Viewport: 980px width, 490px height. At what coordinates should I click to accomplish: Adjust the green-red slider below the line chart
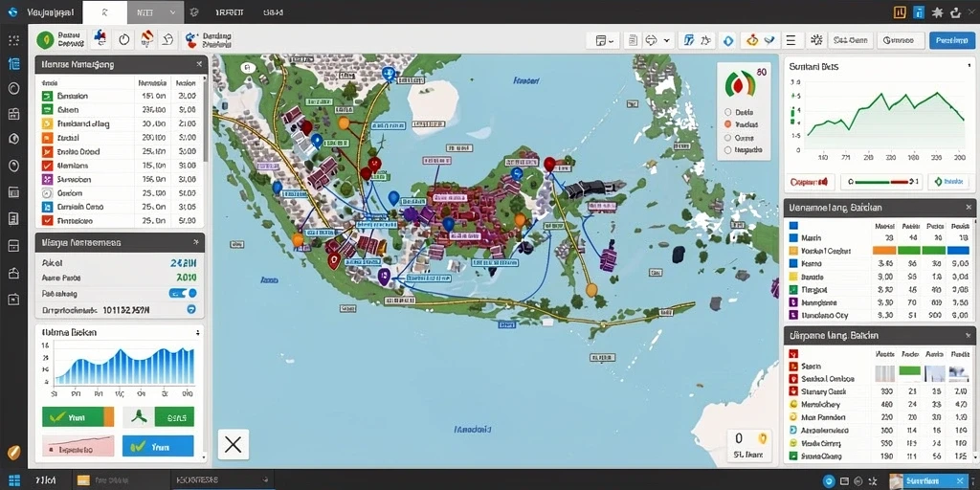click(881, 182)
